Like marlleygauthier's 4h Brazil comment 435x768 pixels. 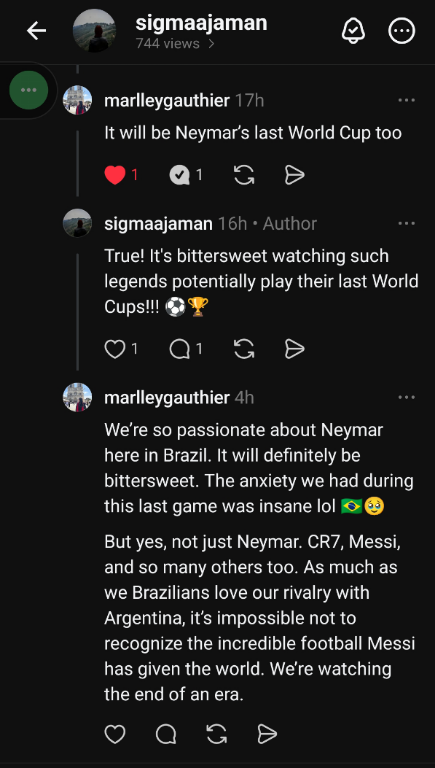(x=115, y=734)
